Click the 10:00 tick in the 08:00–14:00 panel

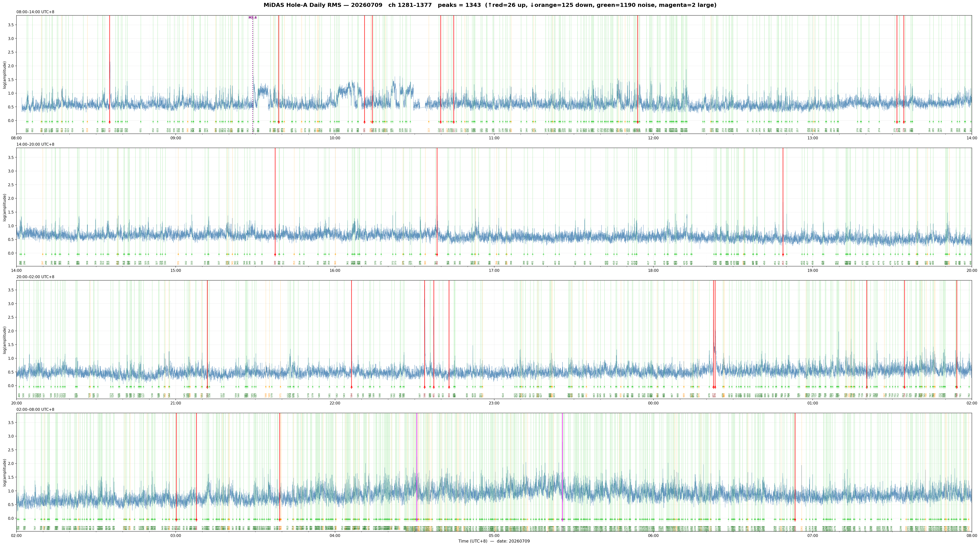tap(335, 138)
